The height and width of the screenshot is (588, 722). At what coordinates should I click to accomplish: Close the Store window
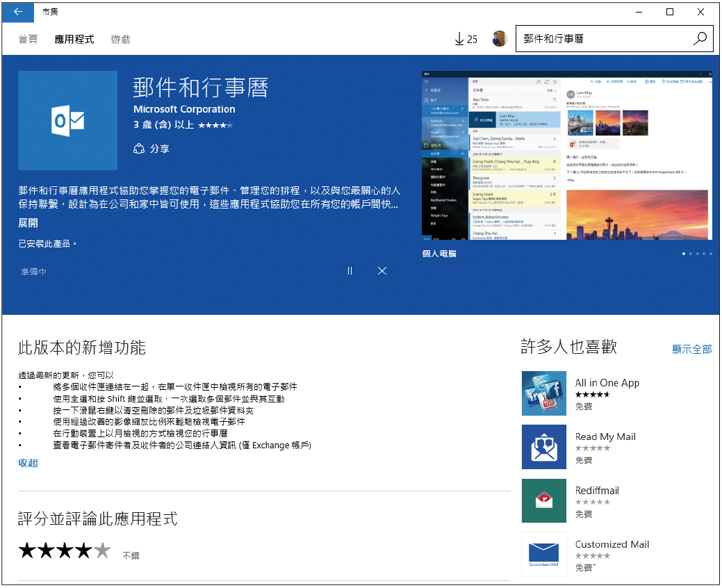(701, 12)
